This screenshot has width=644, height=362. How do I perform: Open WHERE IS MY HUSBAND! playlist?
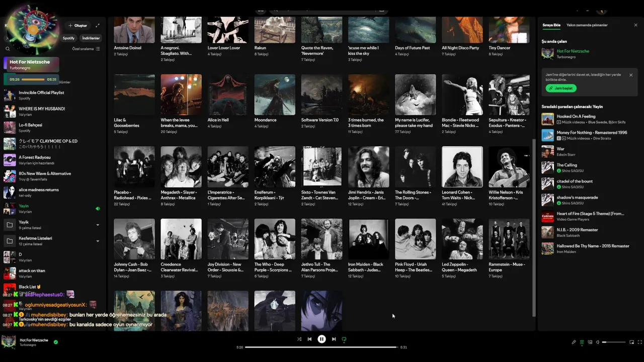[53, 111]
